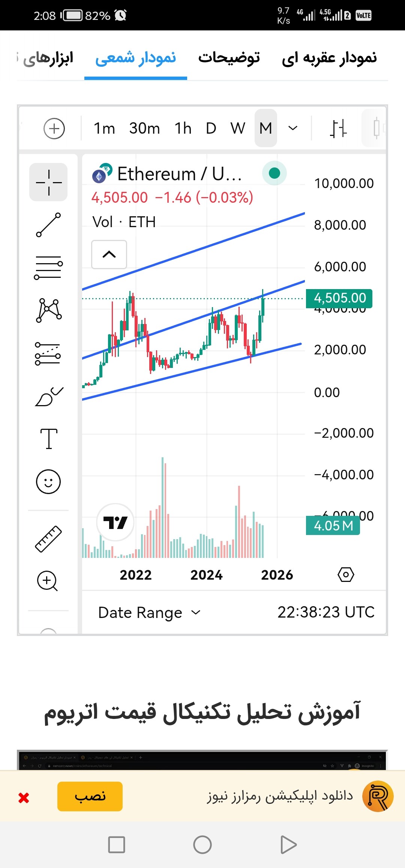
Task: Expand the timeframe dropdown chevron
Action: tap(293, 128)
